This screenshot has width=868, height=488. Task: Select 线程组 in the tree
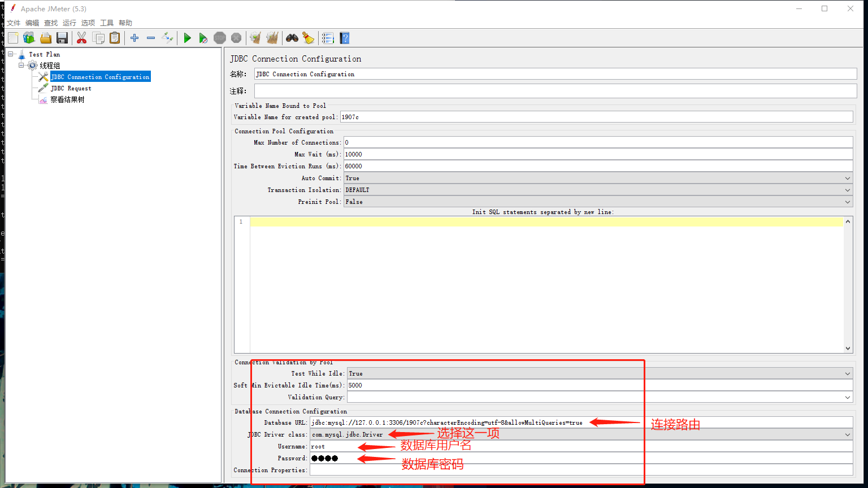[x=50, y=66]
